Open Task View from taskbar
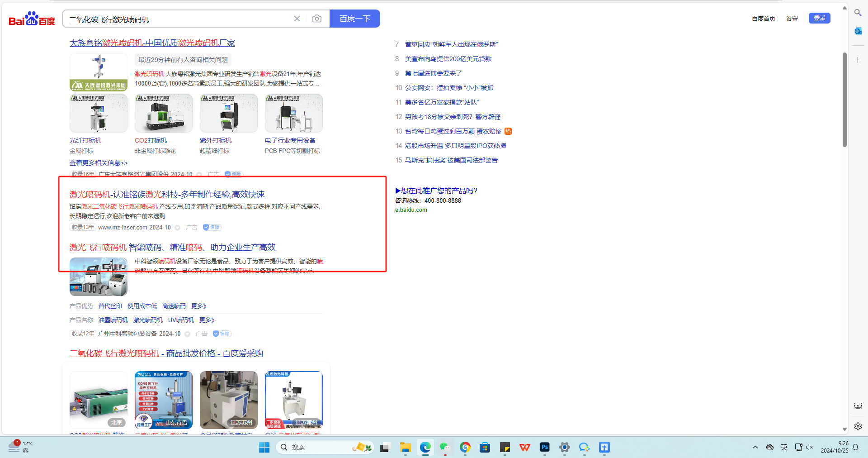Image resolution: width=868 pixels, height=458 pixels. click(385, 448)
